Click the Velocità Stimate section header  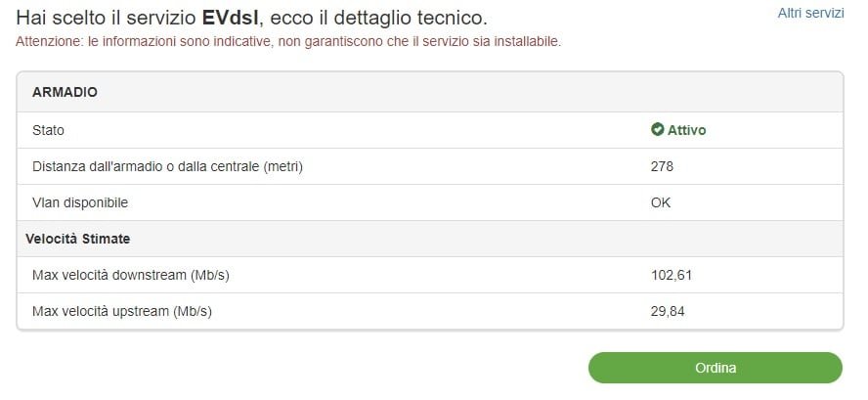click(x=81, y=239)
